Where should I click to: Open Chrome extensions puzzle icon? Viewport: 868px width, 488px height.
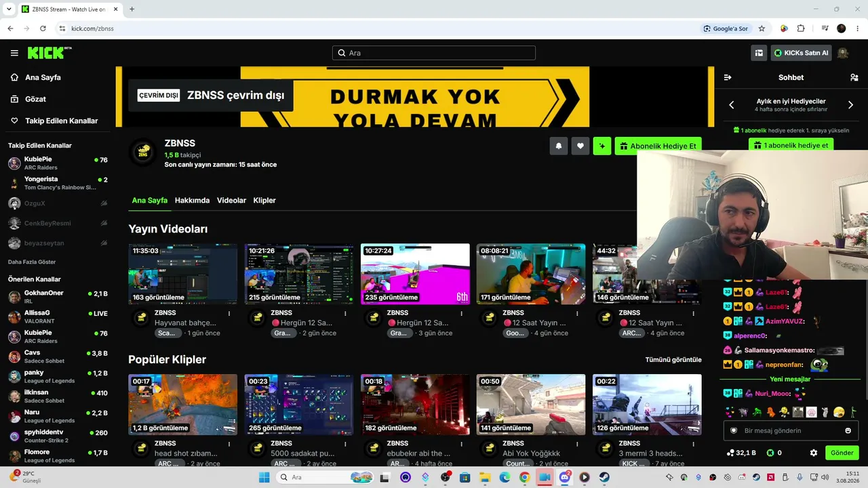pyautogui.click(x=801, y=28)
